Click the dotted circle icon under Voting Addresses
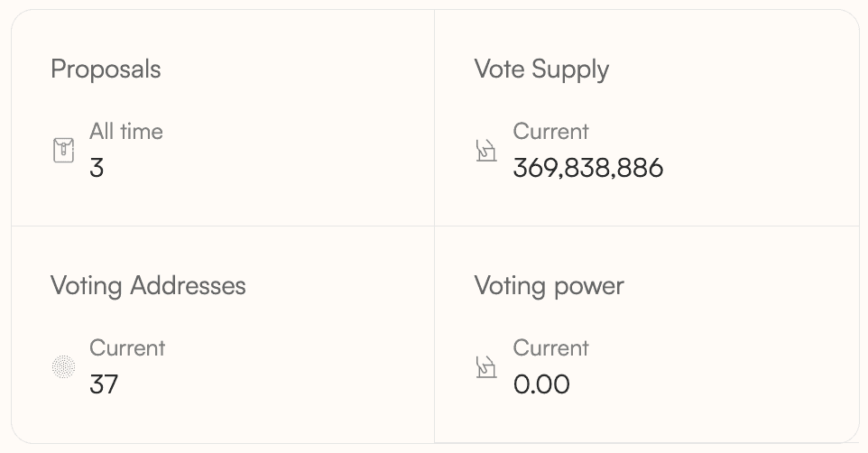 point(63,366)
